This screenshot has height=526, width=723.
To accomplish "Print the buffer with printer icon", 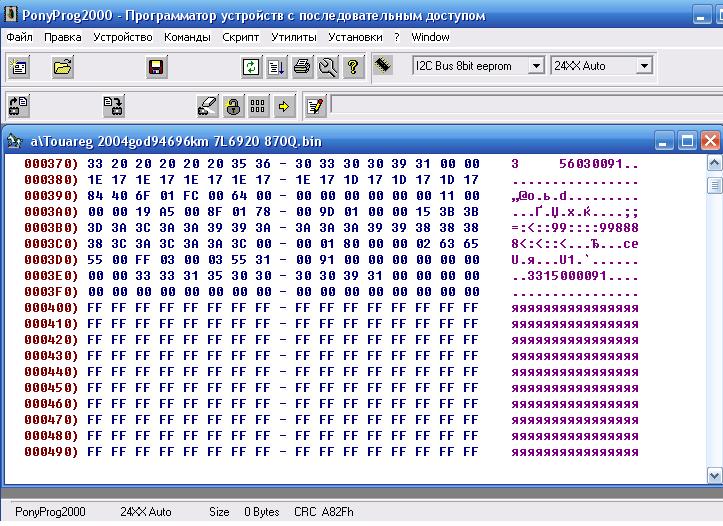I will point(302,67).
